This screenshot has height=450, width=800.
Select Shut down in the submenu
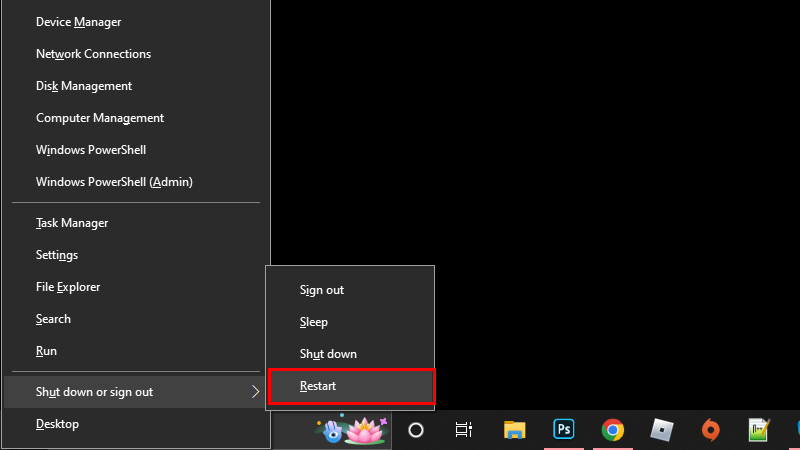point(350,354)
